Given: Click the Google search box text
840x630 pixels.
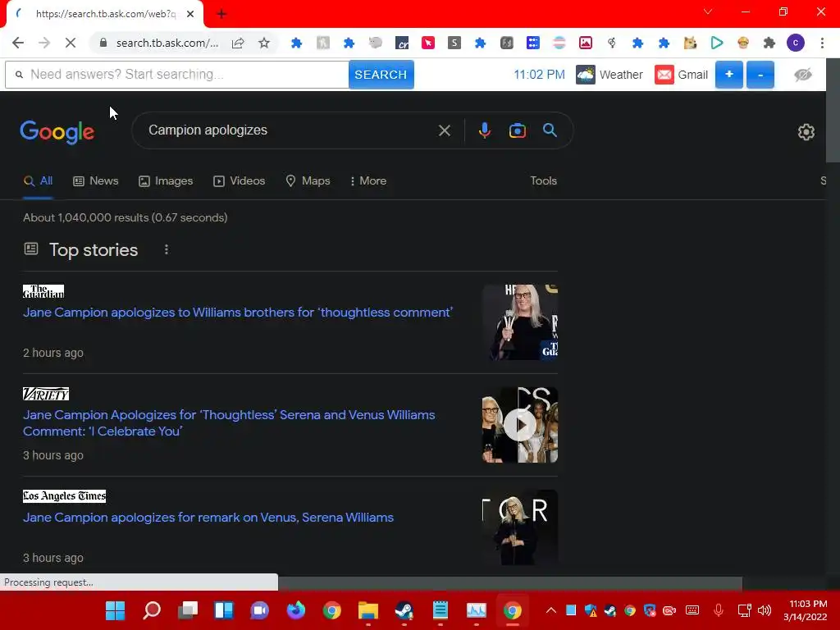Looking at the screenshot, I should click(x=208, y=130).
